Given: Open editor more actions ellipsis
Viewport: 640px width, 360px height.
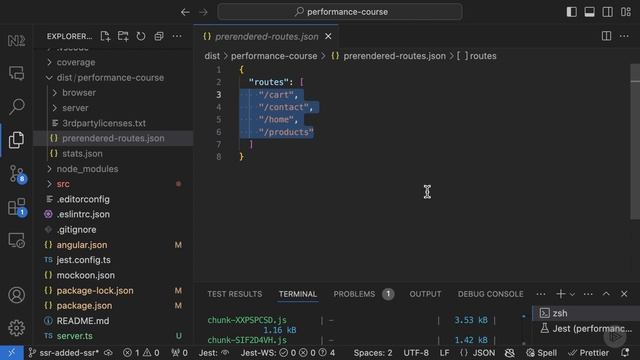Looking at the screenshot, I should coord(624,36).
